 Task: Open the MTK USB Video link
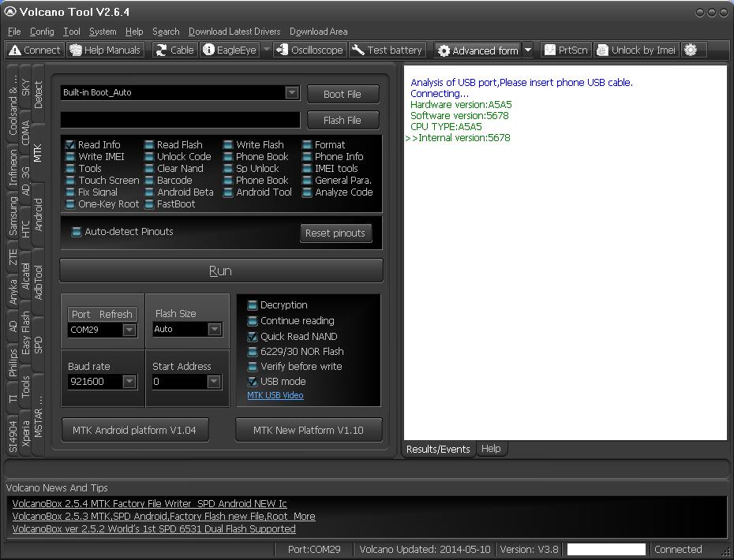pyautogui.click(x=275, y=395)
